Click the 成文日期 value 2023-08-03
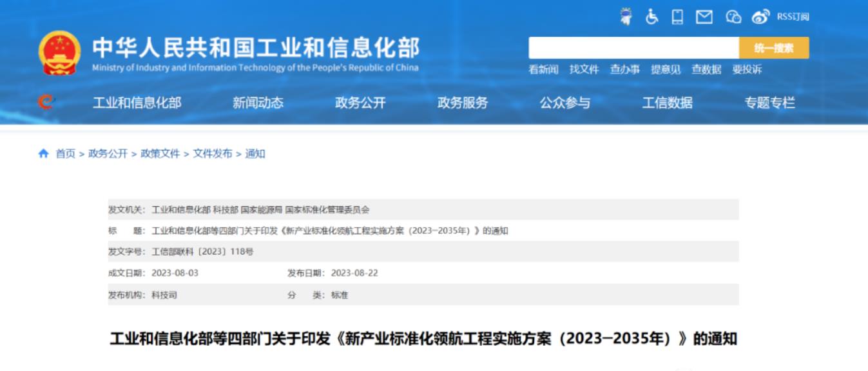Screen dimensions: 868x371 point(175,273)
